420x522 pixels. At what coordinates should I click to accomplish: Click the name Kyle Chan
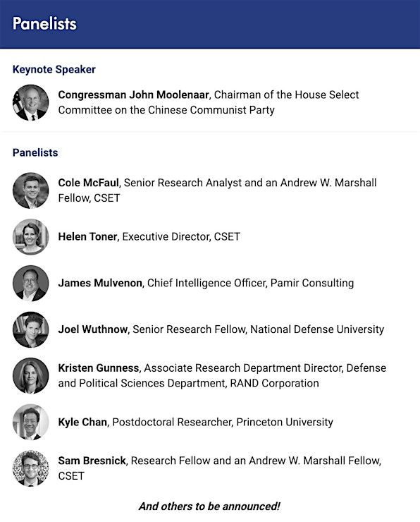82,422
